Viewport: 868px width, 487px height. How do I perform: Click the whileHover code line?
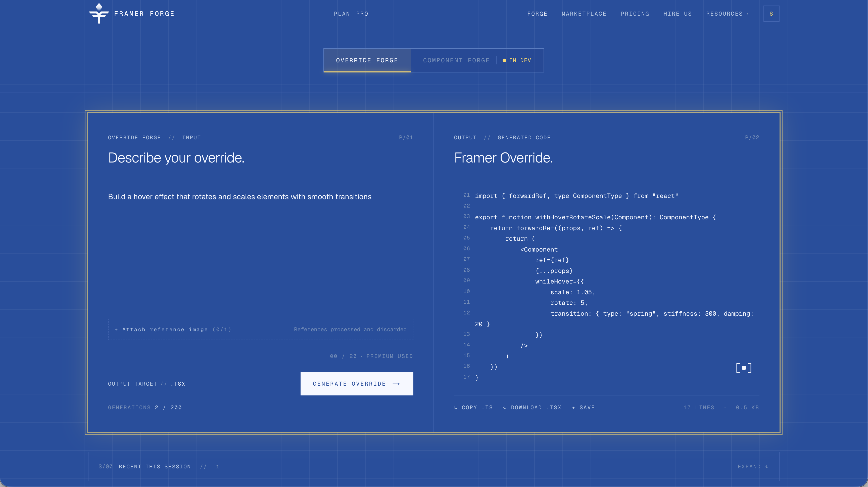(x=560, y=281)
